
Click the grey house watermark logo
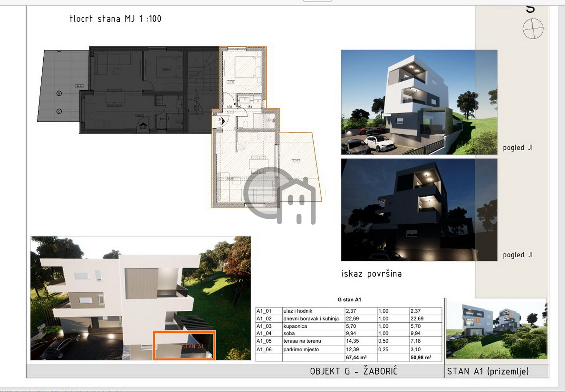click(280, 195)
